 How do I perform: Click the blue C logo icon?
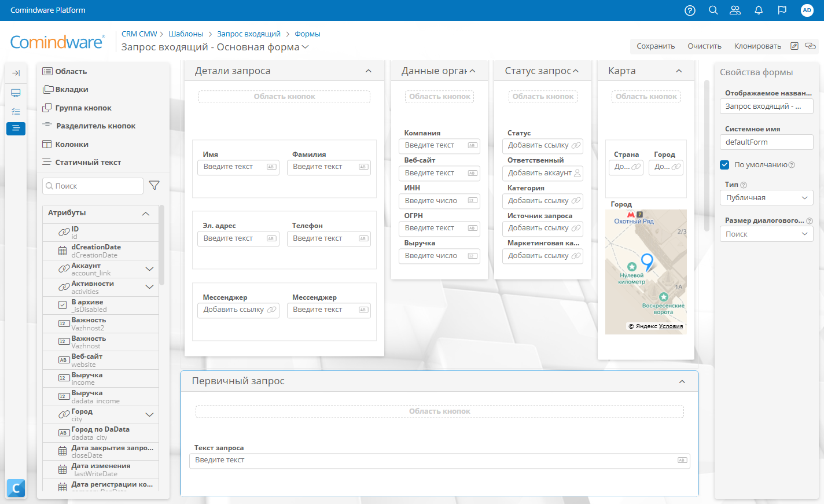[16, 489]
